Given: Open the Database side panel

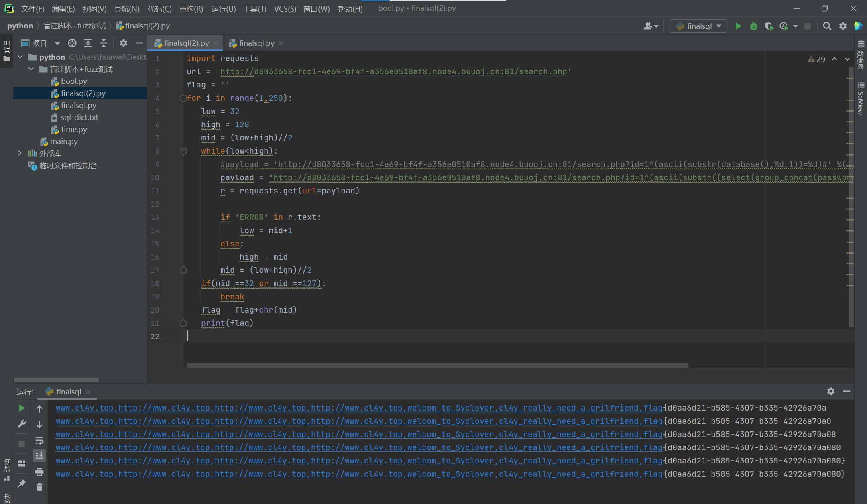Looking at the screenshot, I should pos(861,55).
